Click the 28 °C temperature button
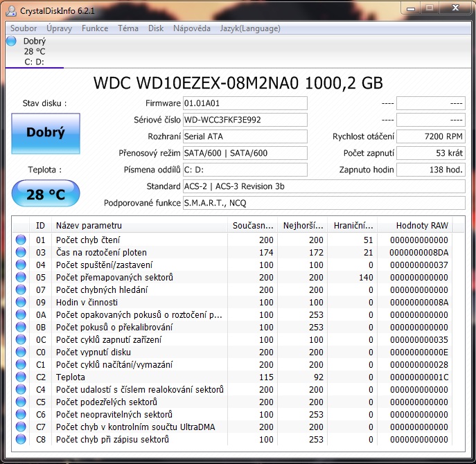 pos(46,193)
